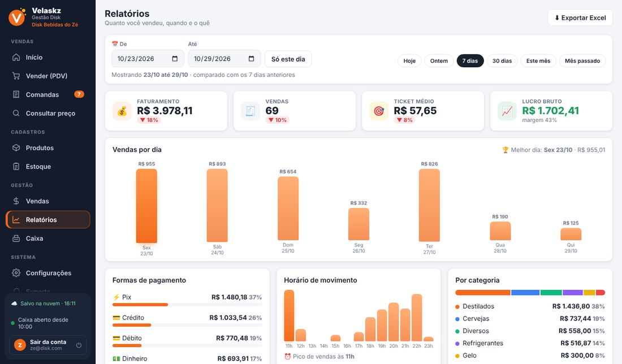Click the Consultar preço magnifier icon
This screenshot has width=622, height=364.
click(16, 113)
